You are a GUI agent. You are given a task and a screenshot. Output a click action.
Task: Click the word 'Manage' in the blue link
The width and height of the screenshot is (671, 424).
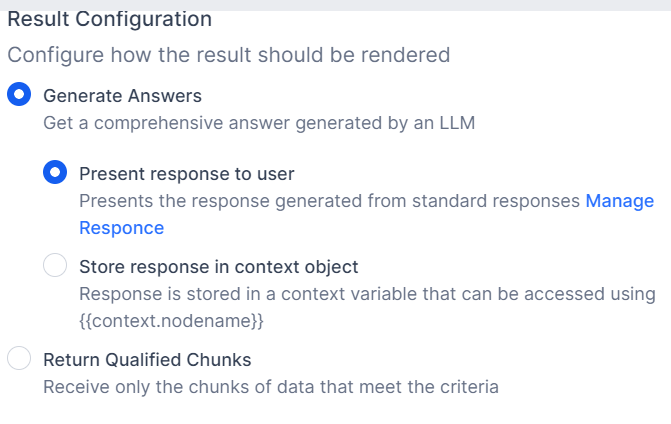tap(619, 201)
